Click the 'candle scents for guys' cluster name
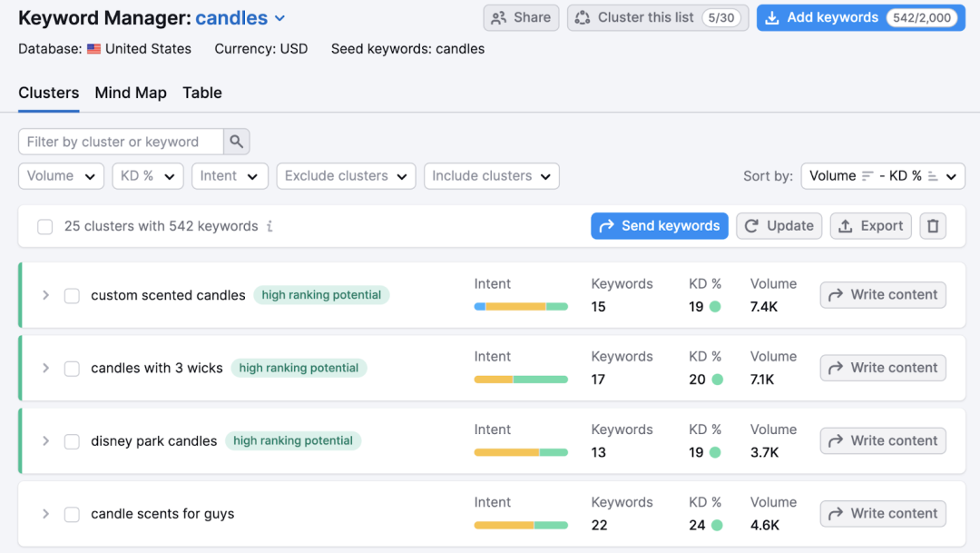 coord(162,514)
